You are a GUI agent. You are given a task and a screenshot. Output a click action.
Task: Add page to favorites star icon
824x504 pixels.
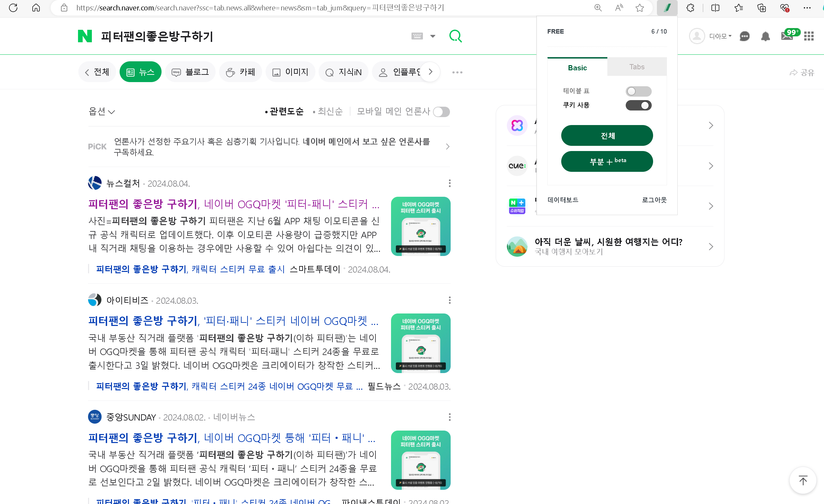click(x=640, y=8)
